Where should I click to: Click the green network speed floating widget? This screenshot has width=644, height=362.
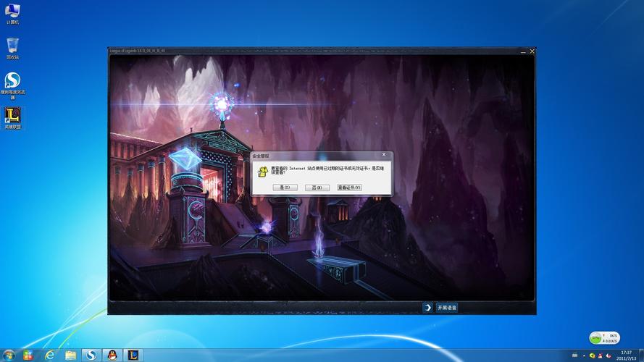click(604, 337)
